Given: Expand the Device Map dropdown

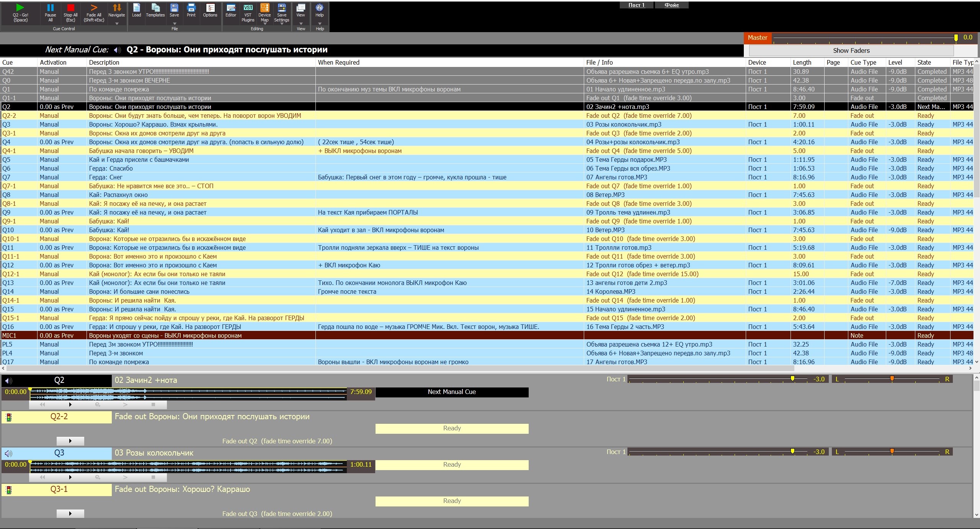Looking at the screenshot, I should pos(265,24).
